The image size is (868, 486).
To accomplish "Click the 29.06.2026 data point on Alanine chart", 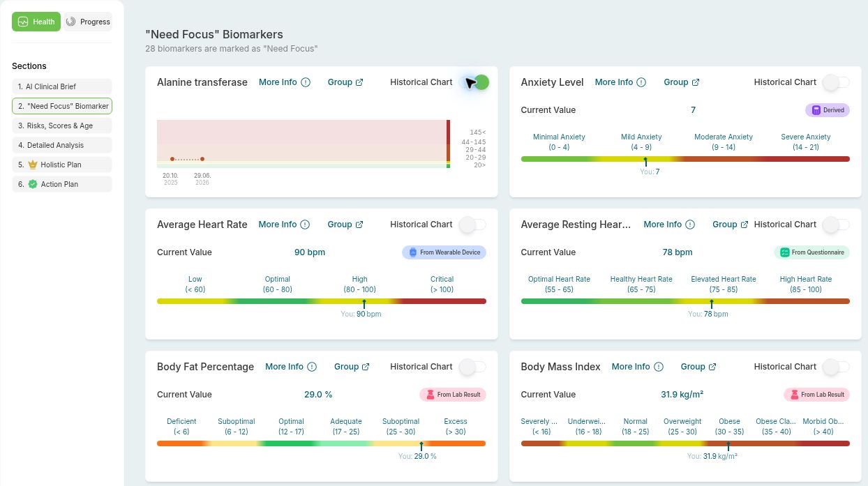I will tap(202, 159).
